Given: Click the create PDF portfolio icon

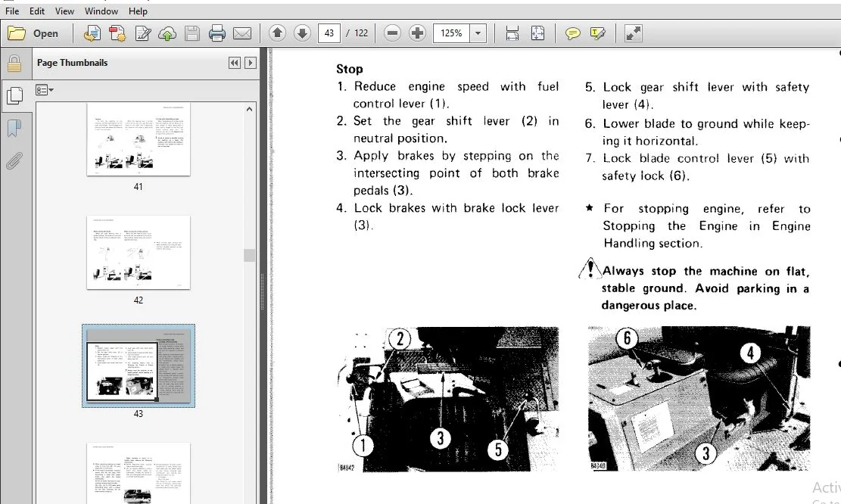Looking at the screenshot, I should 117,33.
